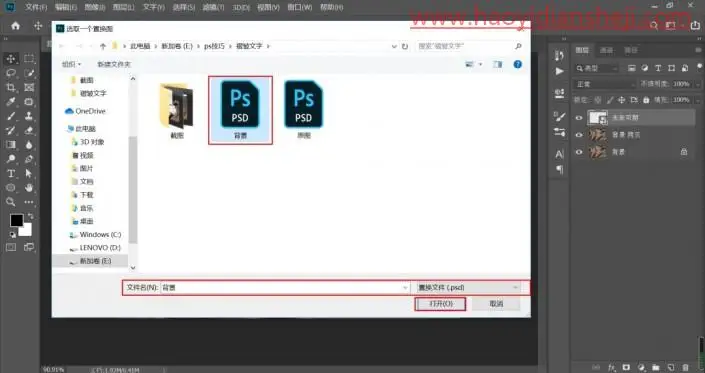
Task: Expand the address bar path dropdown arrow
Action: tap(394, 46)
